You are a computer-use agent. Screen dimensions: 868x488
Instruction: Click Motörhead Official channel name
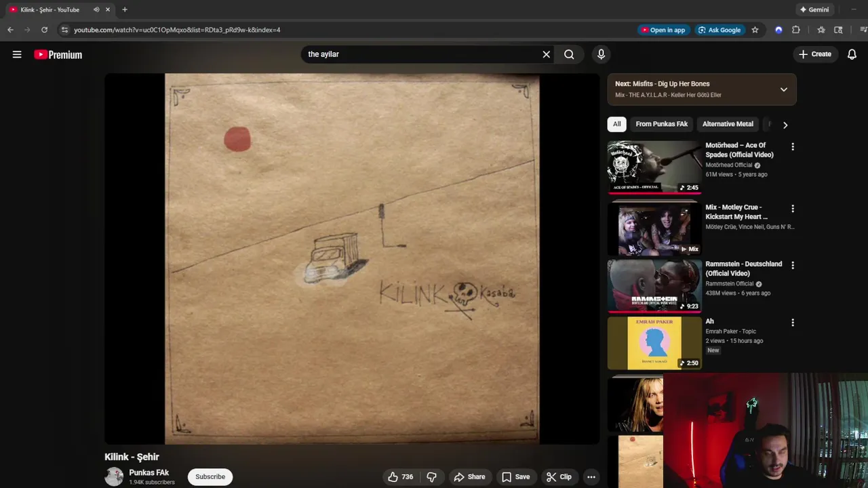pos(729,165)
